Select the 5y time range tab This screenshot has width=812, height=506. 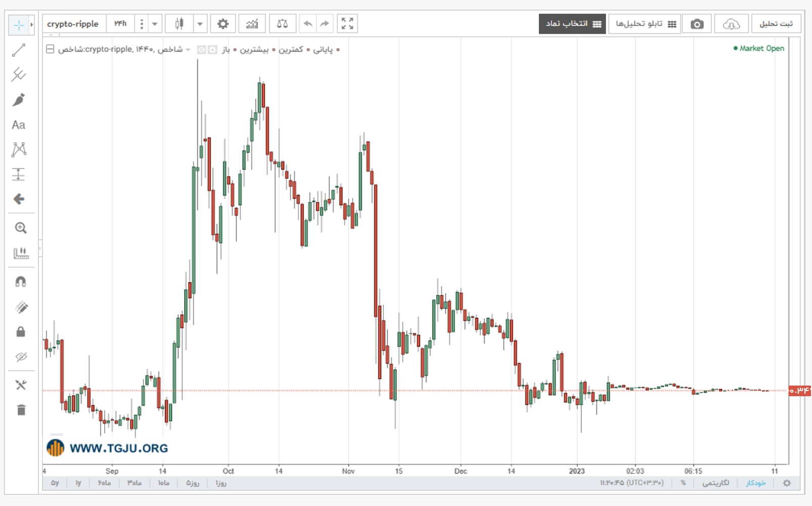pyautogui.click(x=55, y=483)
